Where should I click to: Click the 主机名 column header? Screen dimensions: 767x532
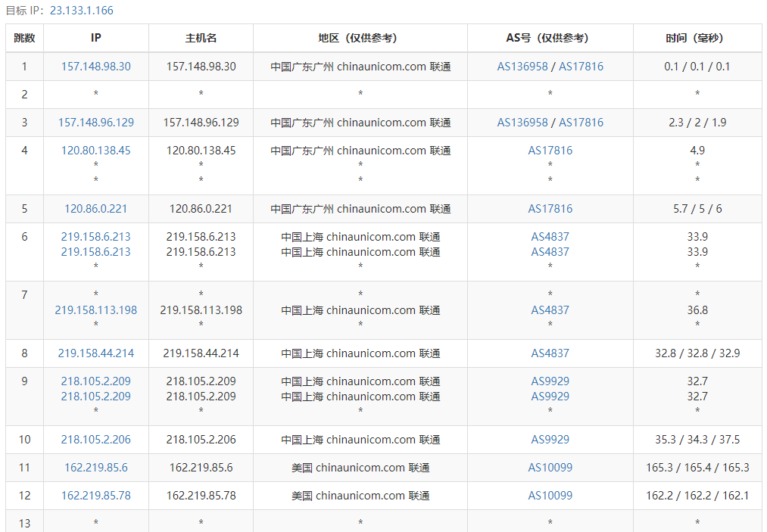coord(201,38)
